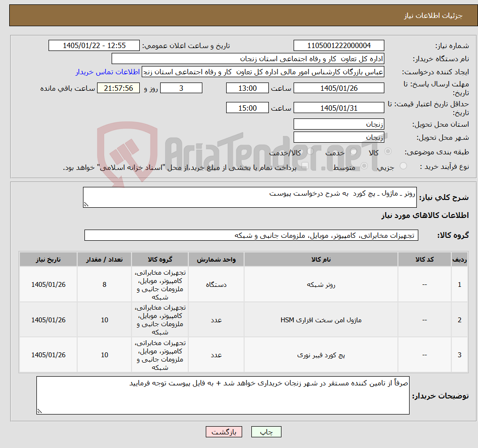Click the پچ کورد فیبر نوری cell
Viewport: 478px width, 448px height.
(321, 355)
